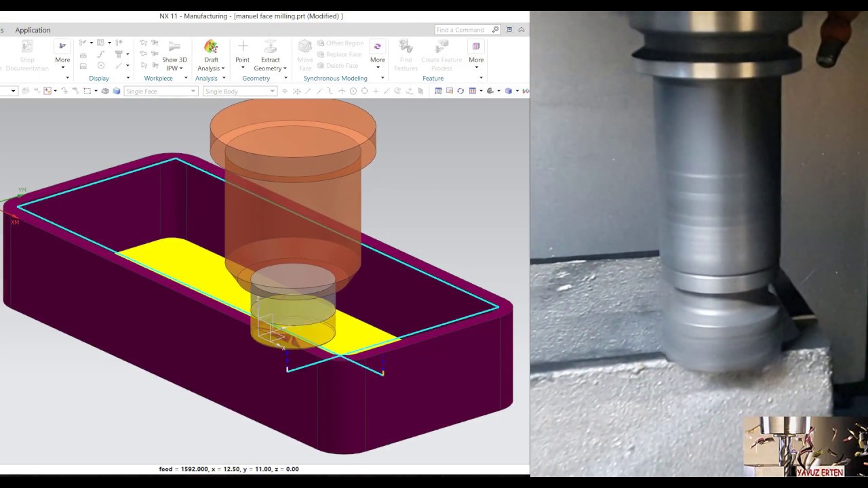Click Create Feature Process

(x=441, y=55)
